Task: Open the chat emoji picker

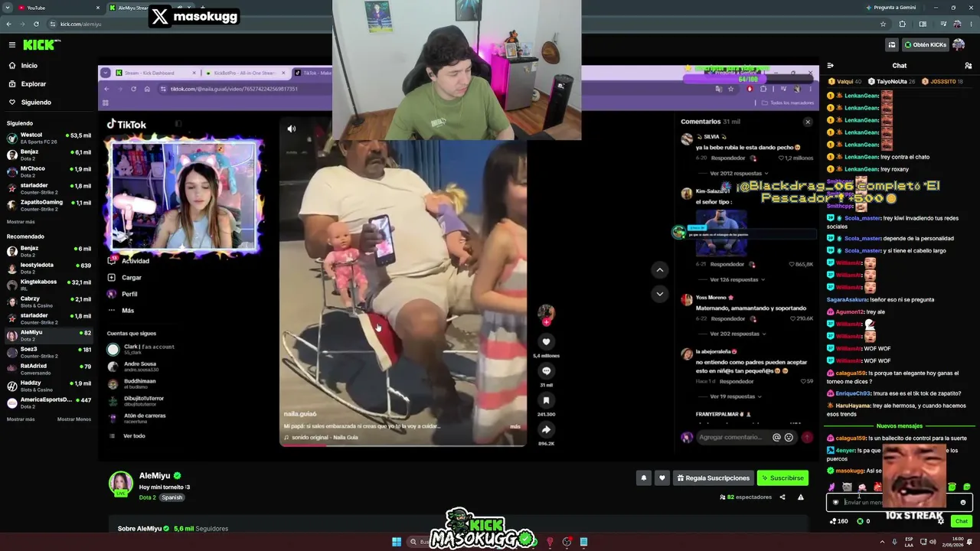Action: 963,503
